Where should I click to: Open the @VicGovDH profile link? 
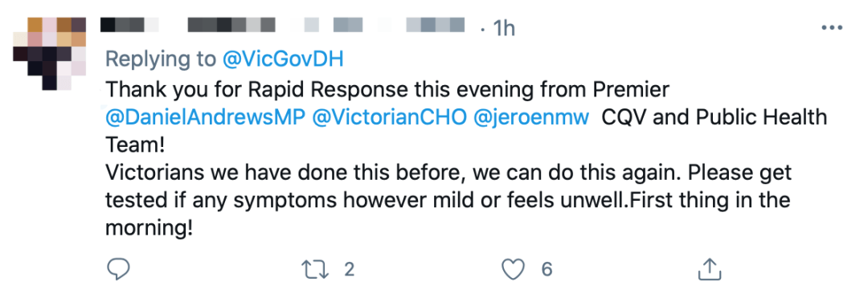283,59
